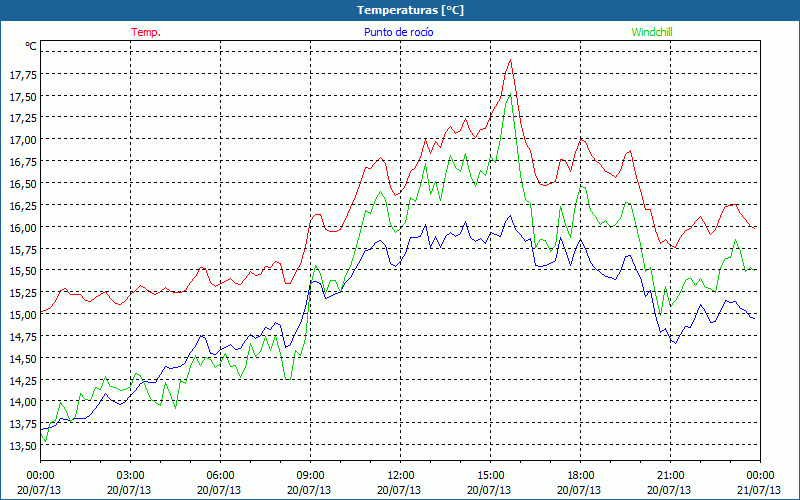The image size is (800, 500).
Task: Click the green windchill peak near 15:40
Action: [x=510, y=94]
